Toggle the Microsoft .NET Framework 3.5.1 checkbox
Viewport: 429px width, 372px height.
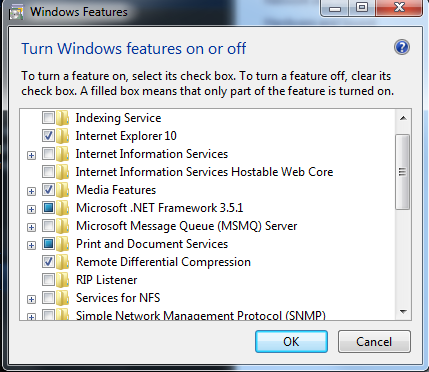pos(48,208)
